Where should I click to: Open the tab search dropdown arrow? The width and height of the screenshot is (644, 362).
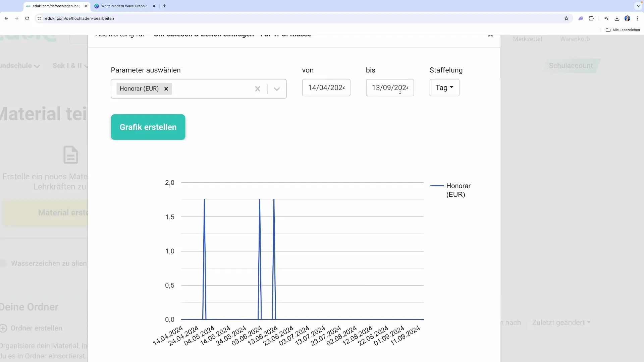[x=638, y=6]
